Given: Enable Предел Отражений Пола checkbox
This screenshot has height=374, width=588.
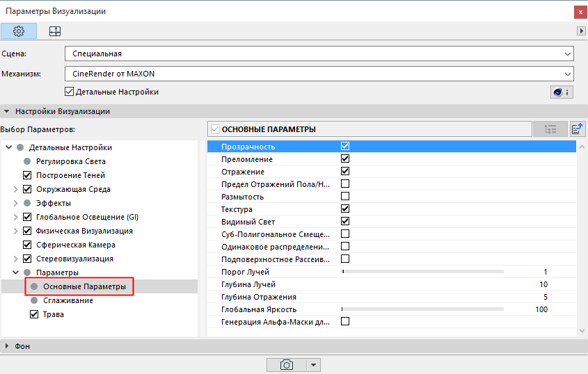Looking at the screenshot, I should point(345,184).
